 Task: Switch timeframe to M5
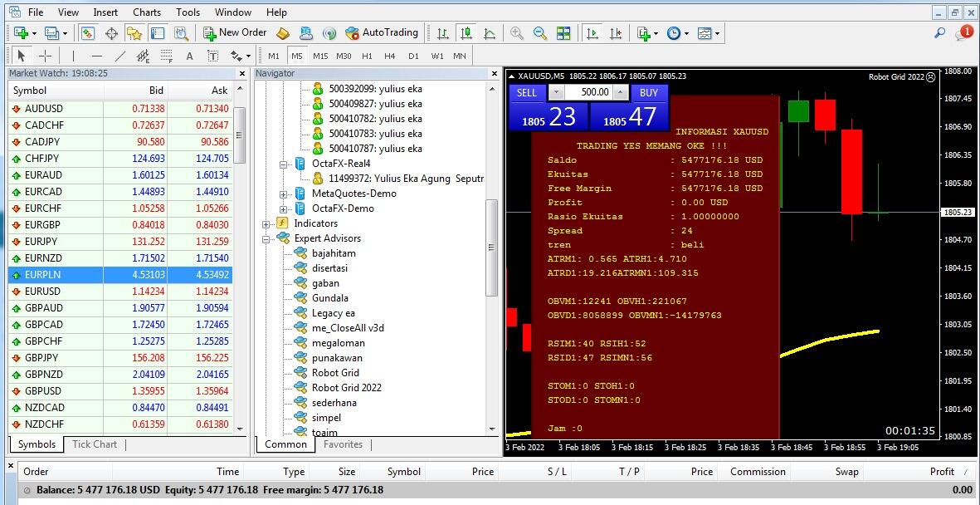[x=297, y=56]
